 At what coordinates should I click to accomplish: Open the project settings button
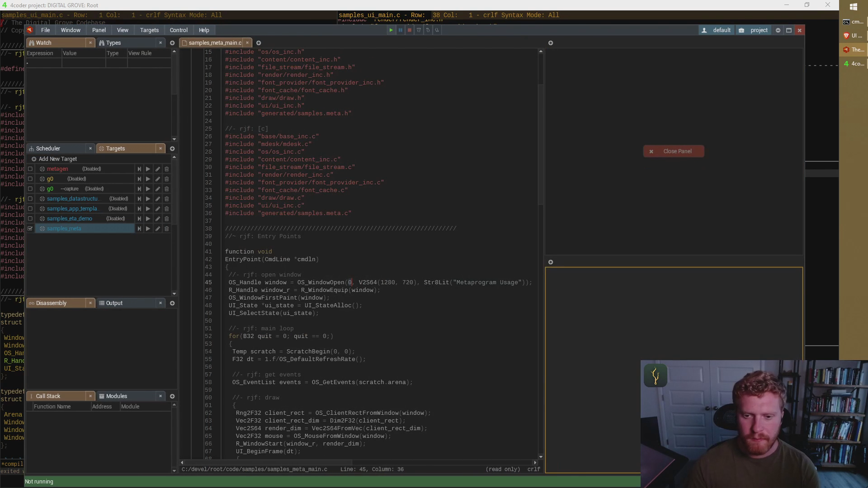754,30
